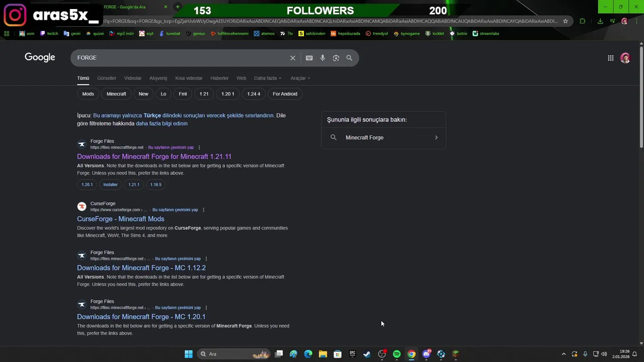Open sahibinden bookmark
This screenshot has height=362, width=644.
(312, 34)
